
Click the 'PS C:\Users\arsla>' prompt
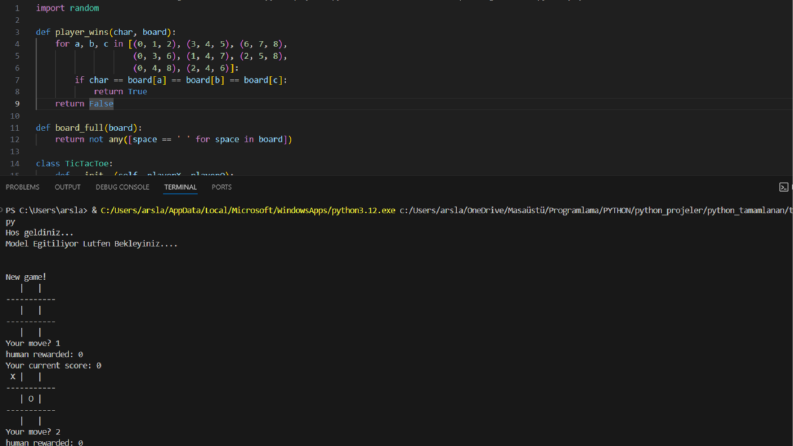[x=47, y=210]
